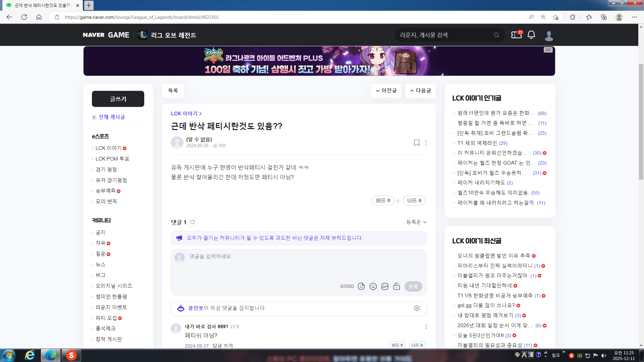Viewport: 644px width, 362px height.
Task: Open the coupon ticket icon with badge 21
Action: pyautogui.click(x=516, y=35)
